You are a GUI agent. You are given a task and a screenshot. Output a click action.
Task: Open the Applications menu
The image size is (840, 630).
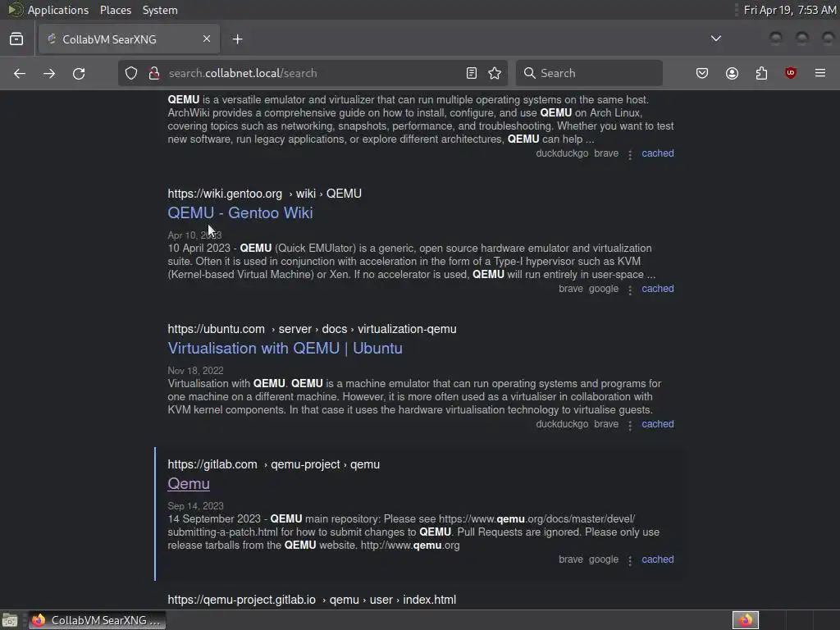pos(58,10)
